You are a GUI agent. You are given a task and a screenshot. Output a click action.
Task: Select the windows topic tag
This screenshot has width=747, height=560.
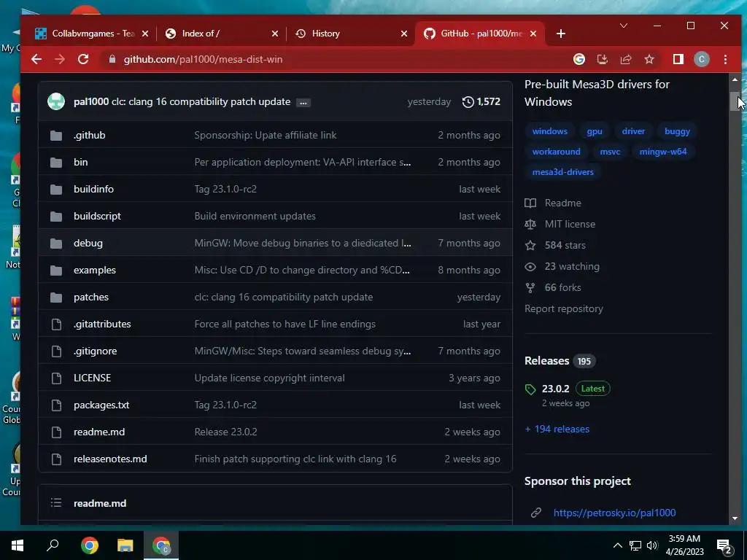[550, 131]
